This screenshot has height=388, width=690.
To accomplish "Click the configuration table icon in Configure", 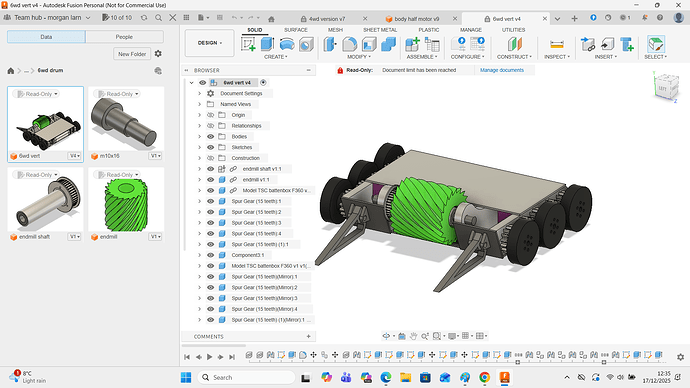I will (477, 44).
